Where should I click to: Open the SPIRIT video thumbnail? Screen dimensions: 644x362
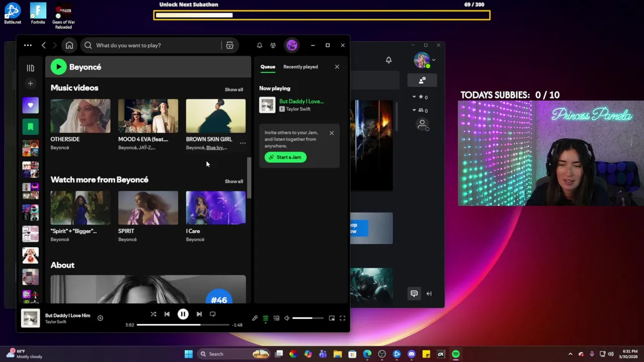148,208
